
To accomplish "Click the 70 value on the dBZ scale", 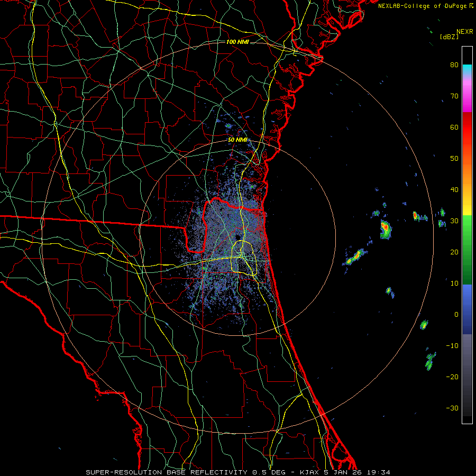I will pyautogui.click(x=454, y=96).
